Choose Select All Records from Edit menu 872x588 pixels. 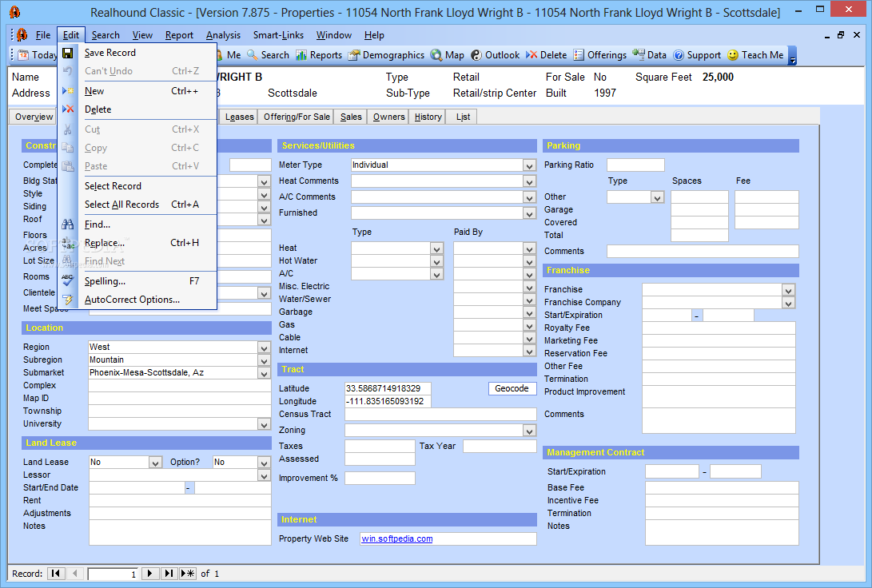tap(138, 205)
